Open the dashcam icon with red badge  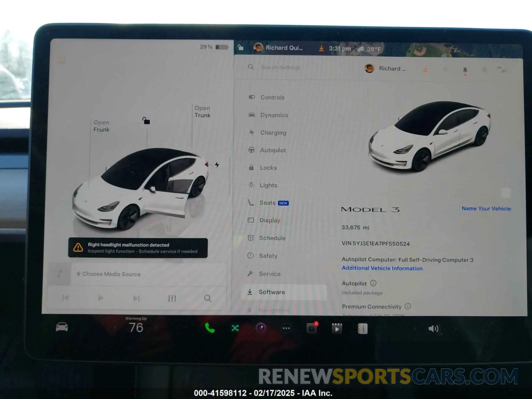coord(312,328)
